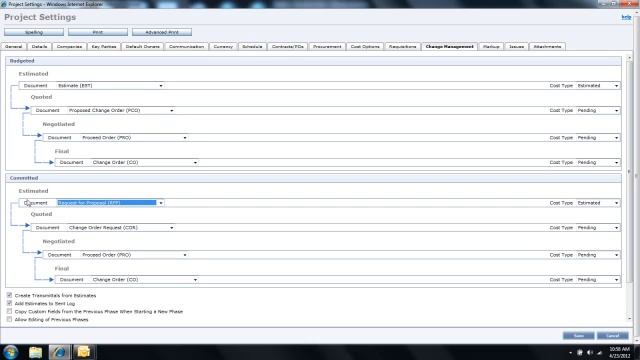
Task: Select the Change Management tab
Action: pos(450,47)
